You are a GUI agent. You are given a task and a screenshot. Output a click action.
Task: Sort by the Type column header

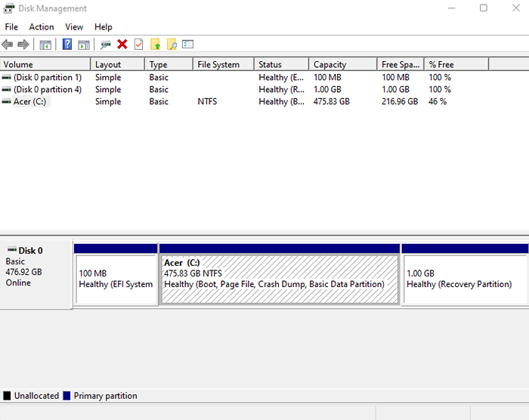pyautogui.click(x=169, y=64)
